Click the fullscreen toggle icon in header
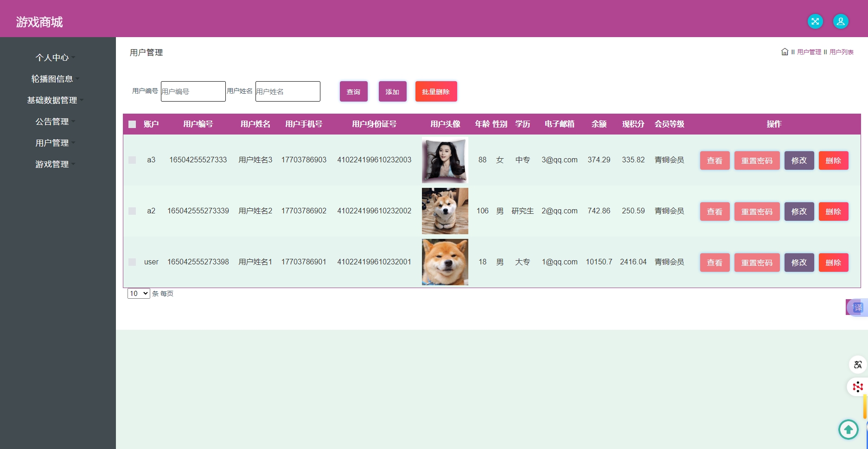 (x=815, y=21)
